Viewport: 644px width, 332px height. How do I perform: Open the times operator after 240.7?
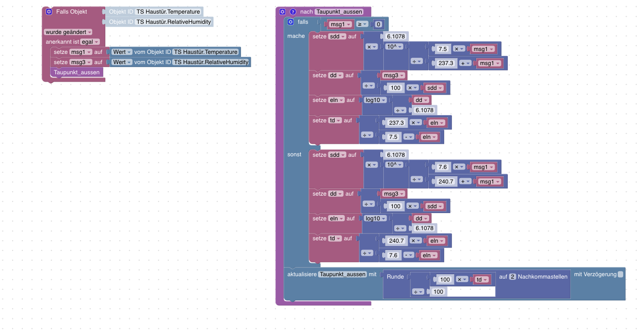click(x=416, y=241)
